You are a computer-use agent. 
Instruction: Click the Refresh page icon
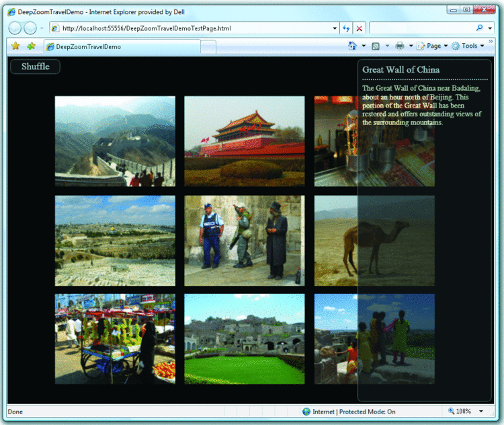[x=346, y=28]
